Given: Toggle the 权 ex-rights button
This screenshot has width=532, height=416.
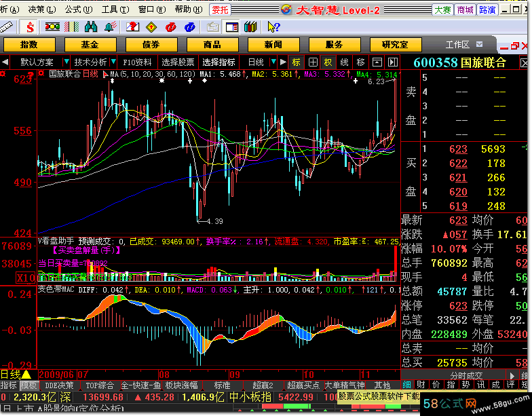Looking at the screenshot, I should [x=328, y=62].
